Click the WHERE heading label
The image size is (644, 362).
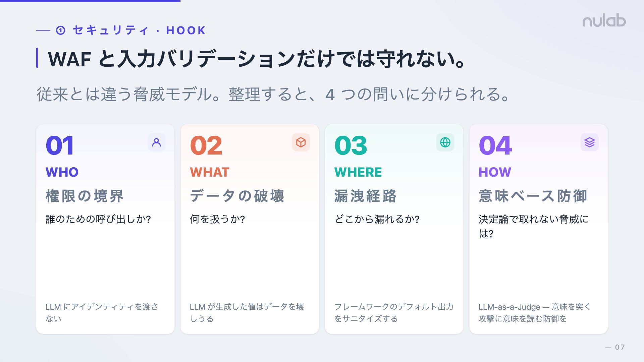[358, 172]
